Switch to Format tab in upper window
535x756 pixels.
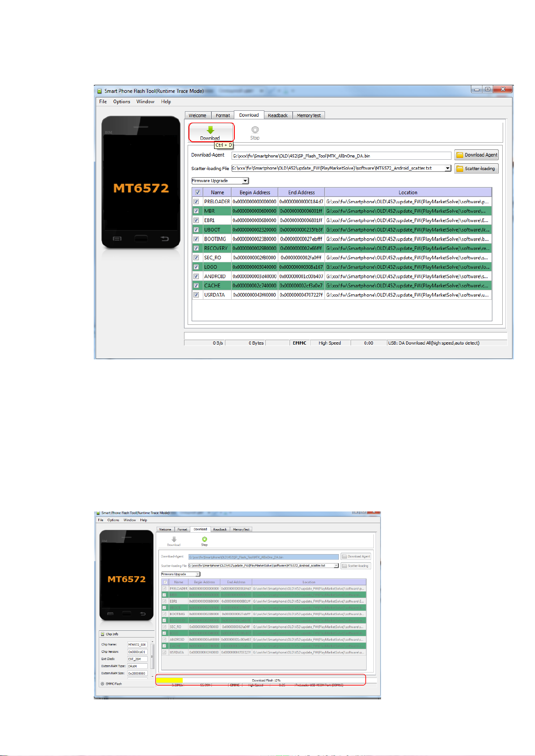(x=223, y=115)
